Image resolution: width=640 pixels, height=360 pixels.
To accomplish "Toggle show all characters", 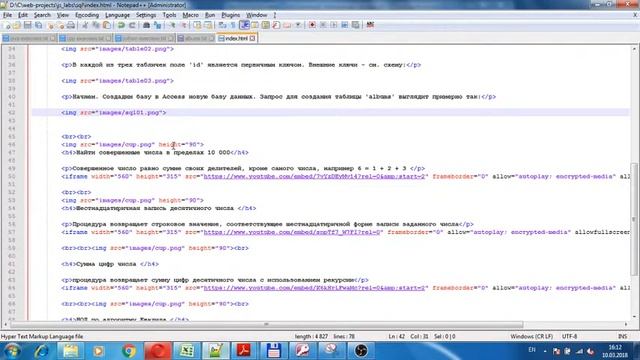I will click(x=233, y=25).
